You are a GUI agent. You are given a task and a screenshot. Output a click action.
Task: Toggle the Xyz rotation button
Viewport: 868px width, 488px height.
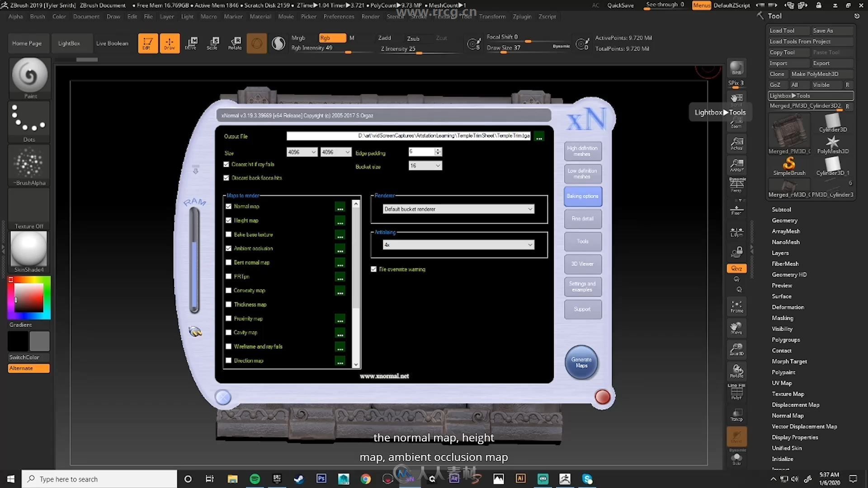pos(736,268)
